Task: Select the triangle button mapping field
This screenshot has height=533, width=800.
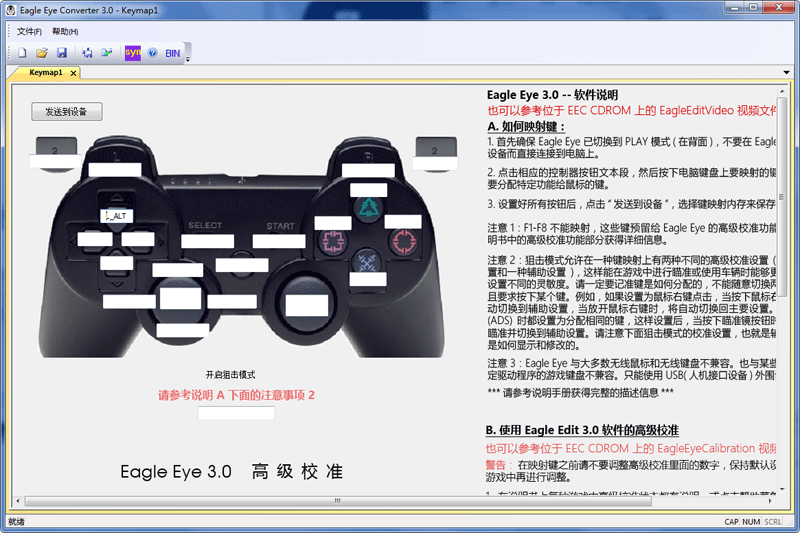Action: tap(368, 190)
